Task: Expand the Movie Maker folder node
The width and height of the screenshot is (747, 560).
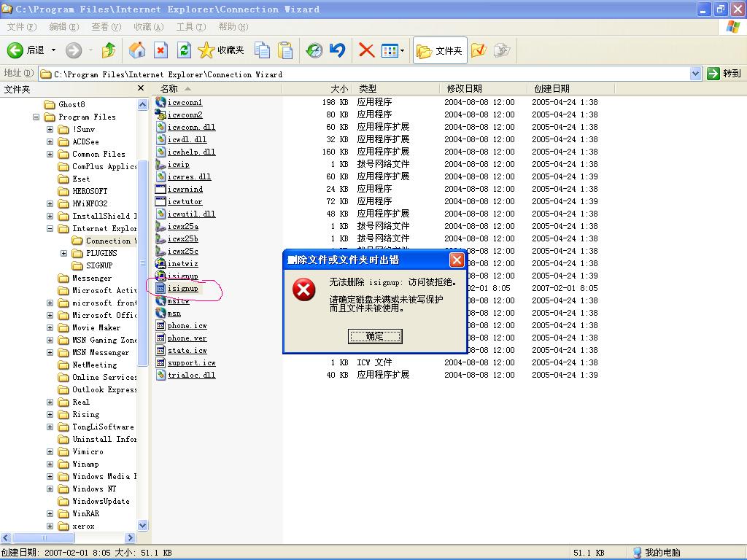Action: [x=50, y=327]
